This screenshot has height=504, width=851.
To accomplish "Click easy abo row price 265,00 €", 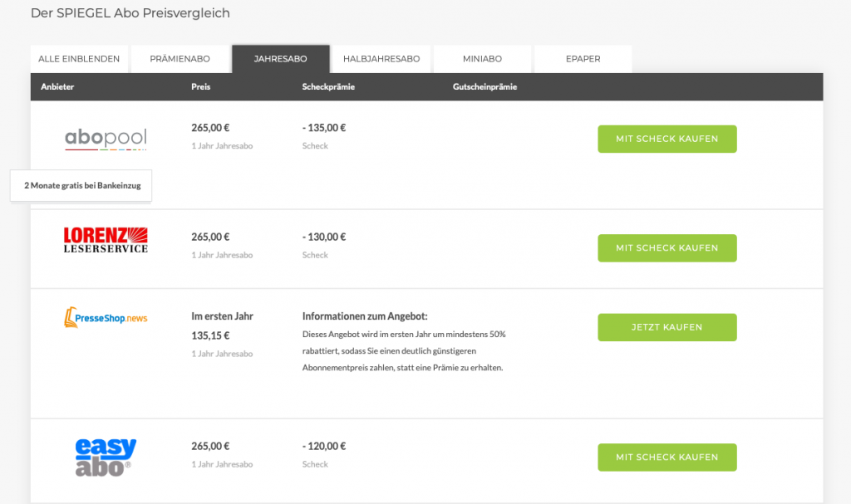I will [x=210, y=447].
